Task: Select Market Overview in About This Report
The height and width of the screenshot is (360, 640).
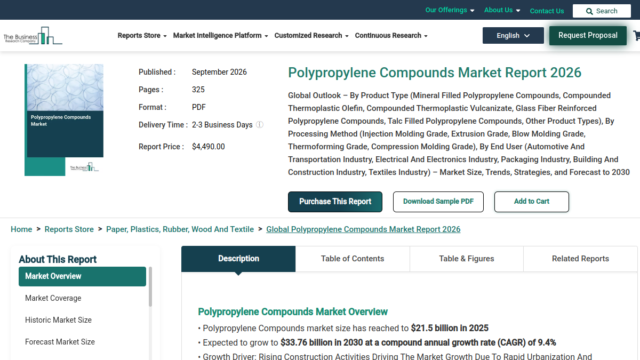Action: [x=82, y=276]
